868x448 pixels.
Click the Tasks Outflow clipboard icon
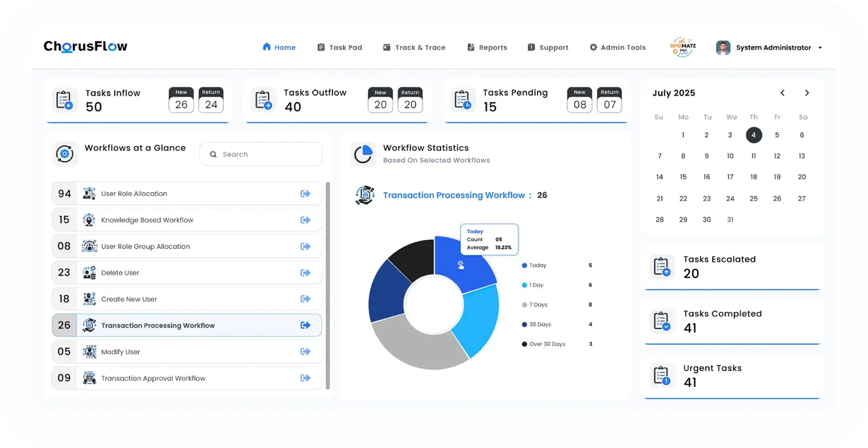click(x=263, y=100)
